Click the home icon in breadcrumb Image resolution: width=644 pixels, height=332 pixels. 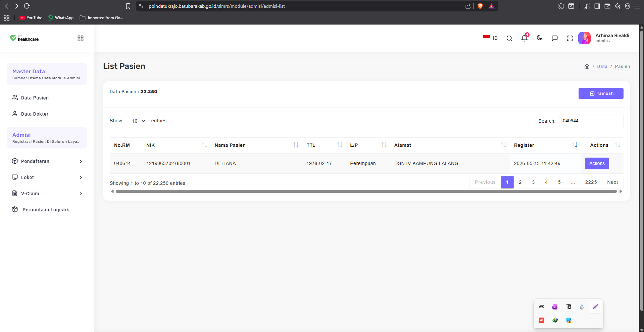[x=587, y=67]
